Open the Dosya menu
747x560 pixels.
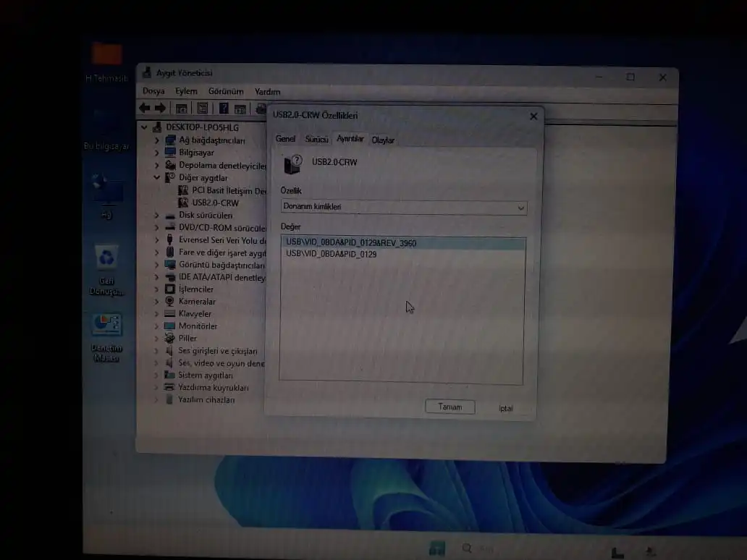[153, 91]
